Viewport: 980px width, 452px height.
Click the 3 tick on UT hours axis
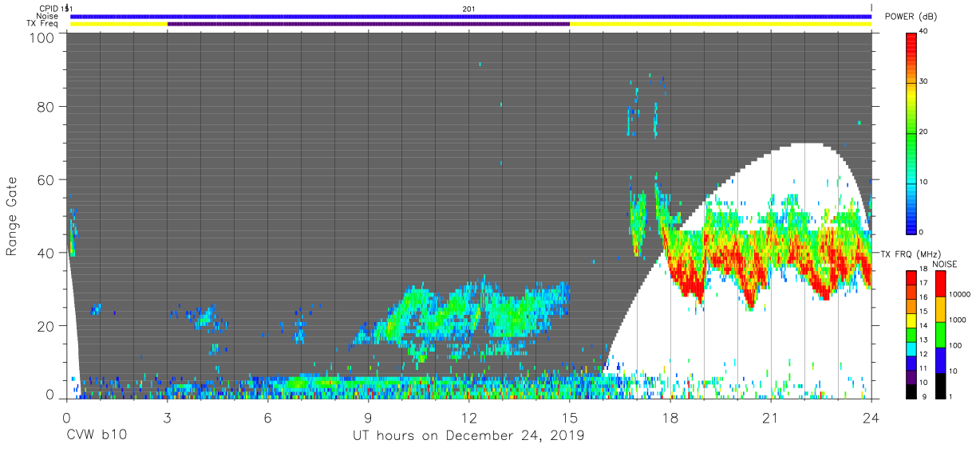(x=167, y=419)
